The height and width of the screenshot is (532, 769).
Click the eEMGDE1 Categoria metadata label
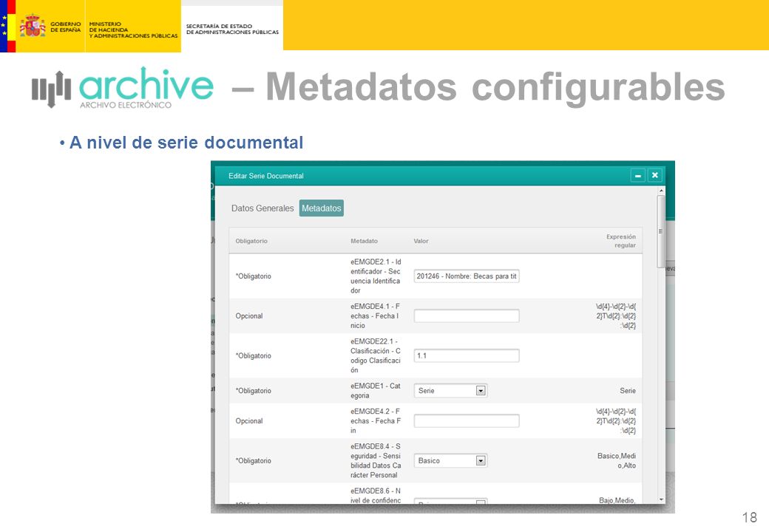[x=376, y=390]
